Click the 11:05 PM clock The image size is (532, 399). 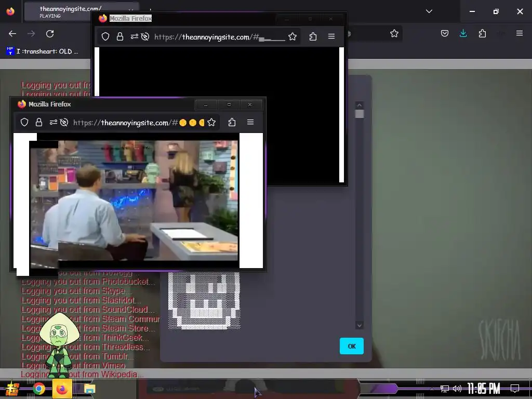click(x=484, y=389)
